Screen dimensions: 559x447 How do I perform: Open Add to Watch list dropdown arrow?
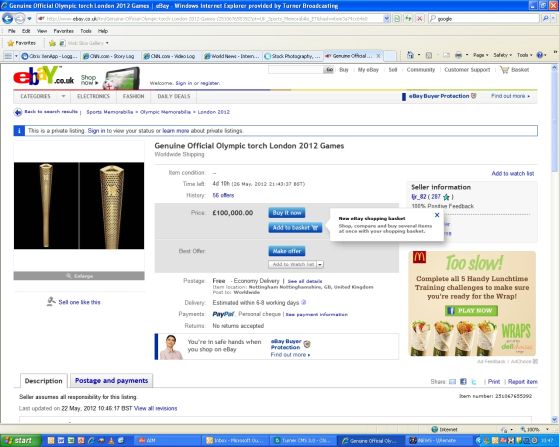pyautogui.click(x=320, y=264)
